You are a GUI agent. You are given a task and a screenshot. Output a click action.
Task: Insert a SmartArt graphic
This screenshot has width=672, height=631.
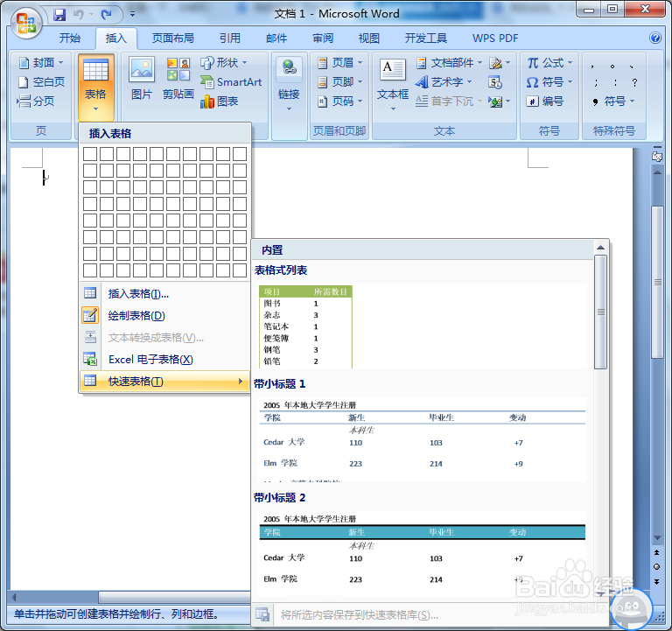231,82
